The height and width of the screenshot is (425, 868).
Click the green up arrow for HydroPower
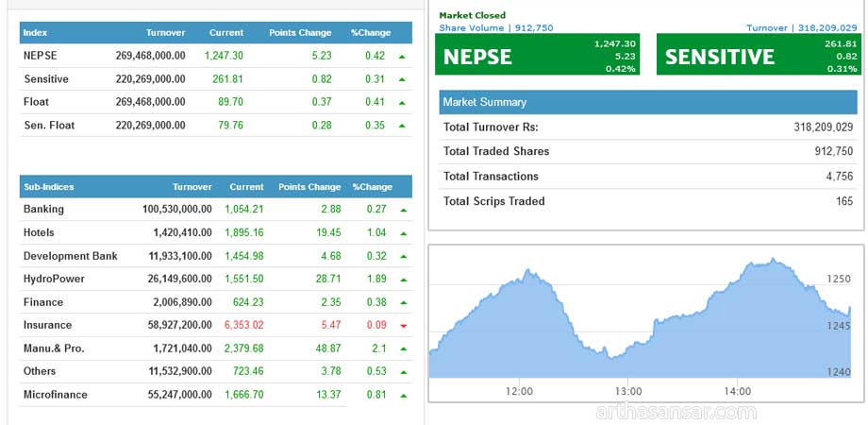[x=402, y=280]
